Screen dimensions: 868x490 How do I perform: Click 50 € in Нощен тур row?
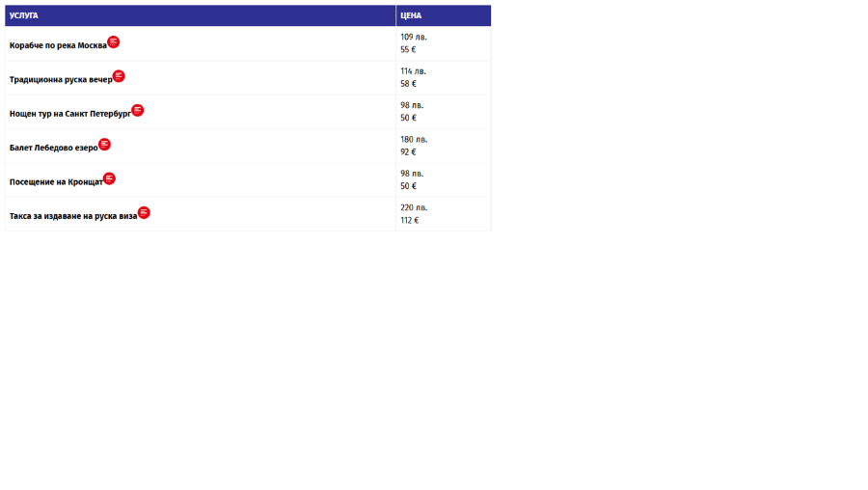pyautogui.click(x=408, y=118)
